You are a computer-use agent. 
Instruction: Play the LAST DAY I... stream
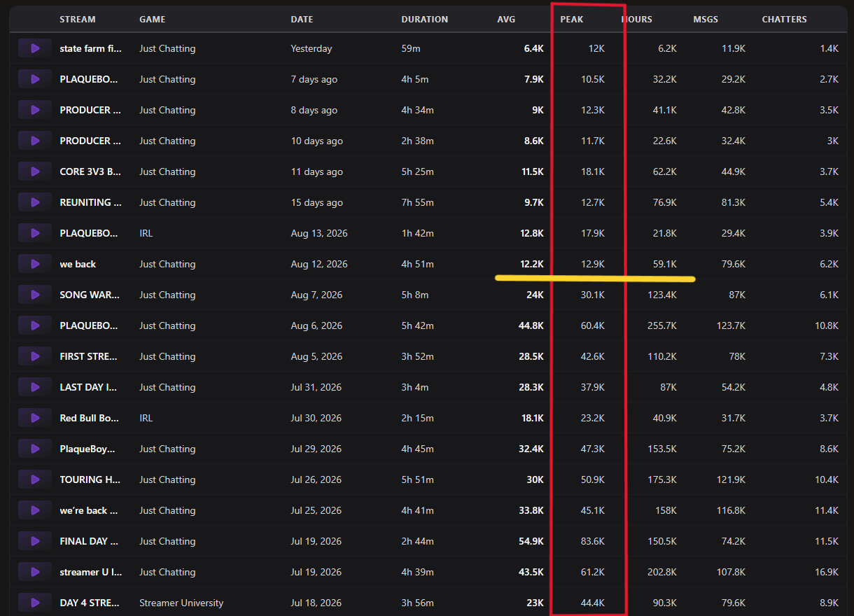pyautogui.click(x=35, y=387)
